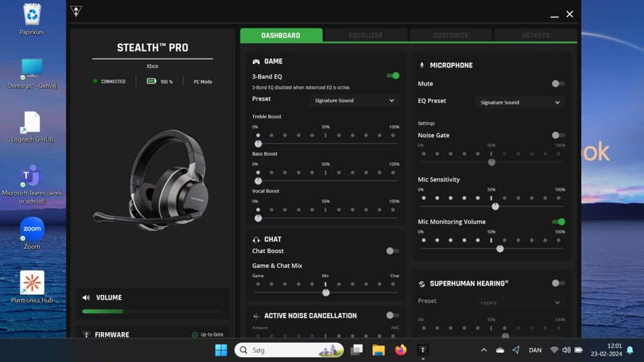The width and height of the screenshot is (644, 362).
Task: Click the Superhuman Hearing section icon
Action: 422,284
